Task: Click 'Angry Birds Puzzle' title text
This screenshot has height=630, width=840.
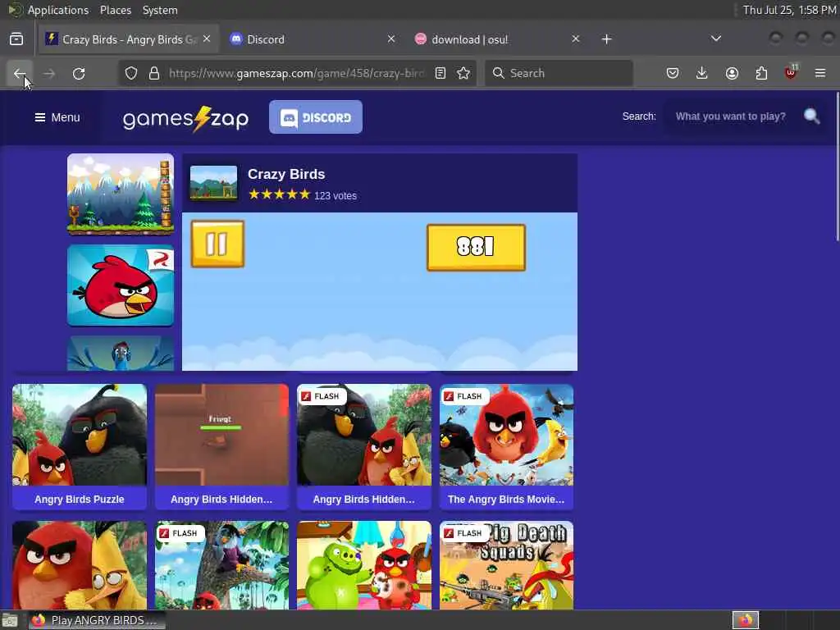Action: (80, 500)
